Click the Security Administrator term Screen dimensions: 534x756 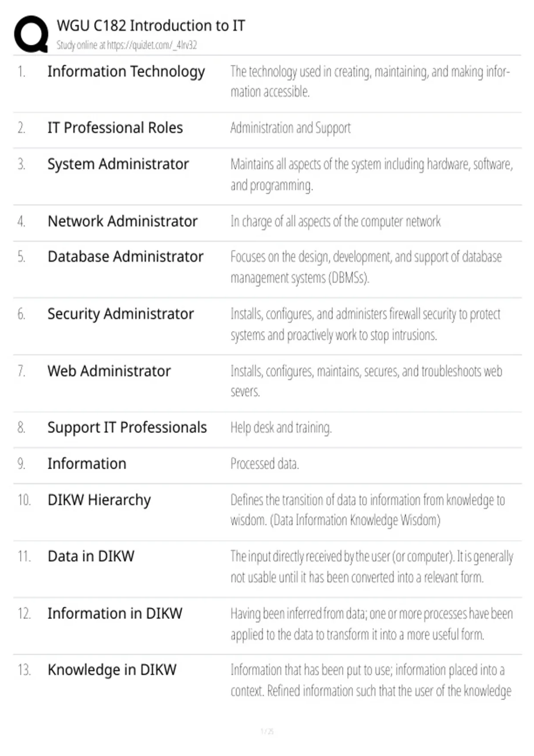click(x=121, y=314)
